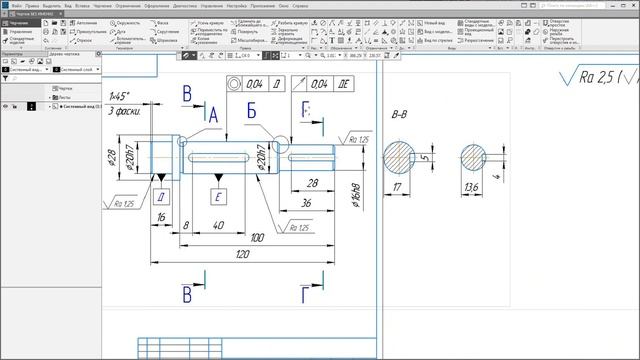Select the Скругление fillet tool
This screenshot has width=640, height=360.
164,32
